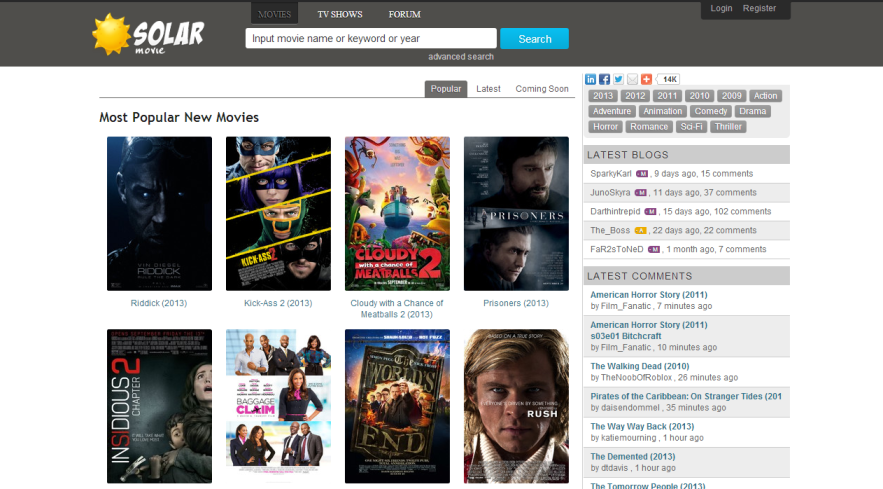Screen dimensions: 883x489
Task: Open the Prisoners movie poster
Action: tap(516, 214)
